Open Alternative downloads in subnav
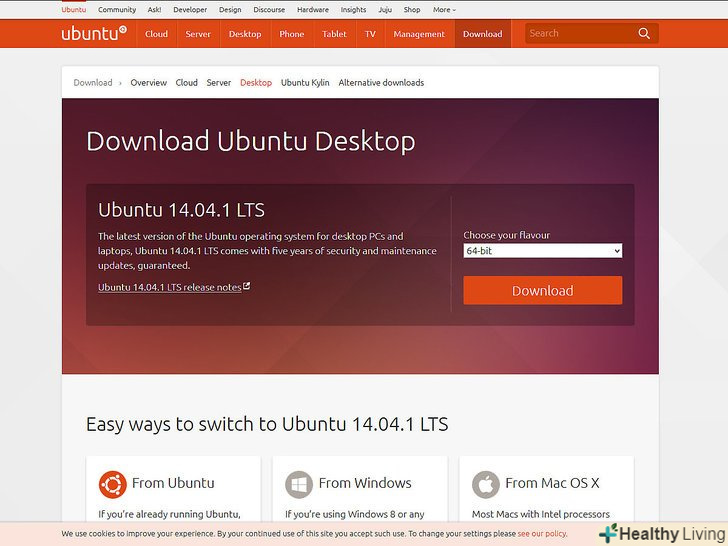This screenshot has height=546, width=728. point(381,83)
